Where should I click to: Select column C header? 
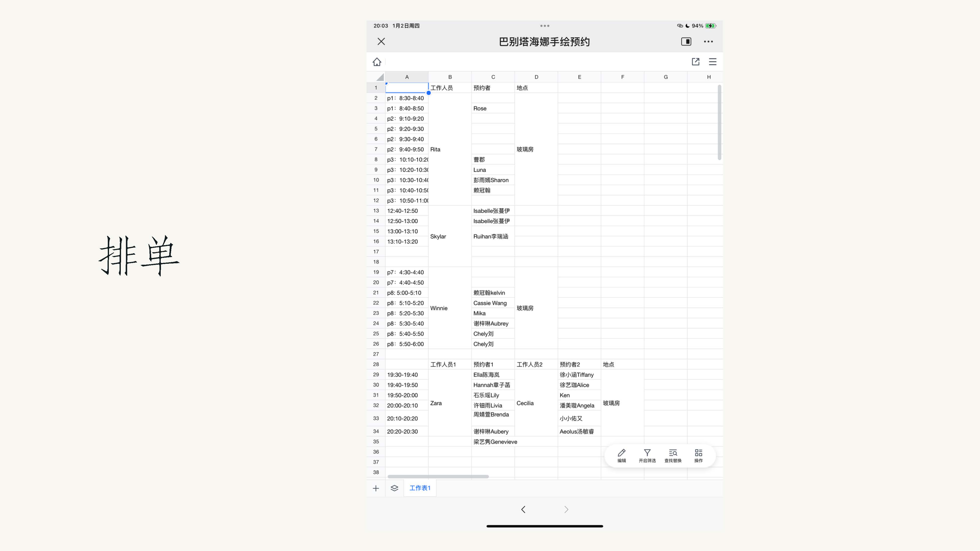[x=493, y=77]
